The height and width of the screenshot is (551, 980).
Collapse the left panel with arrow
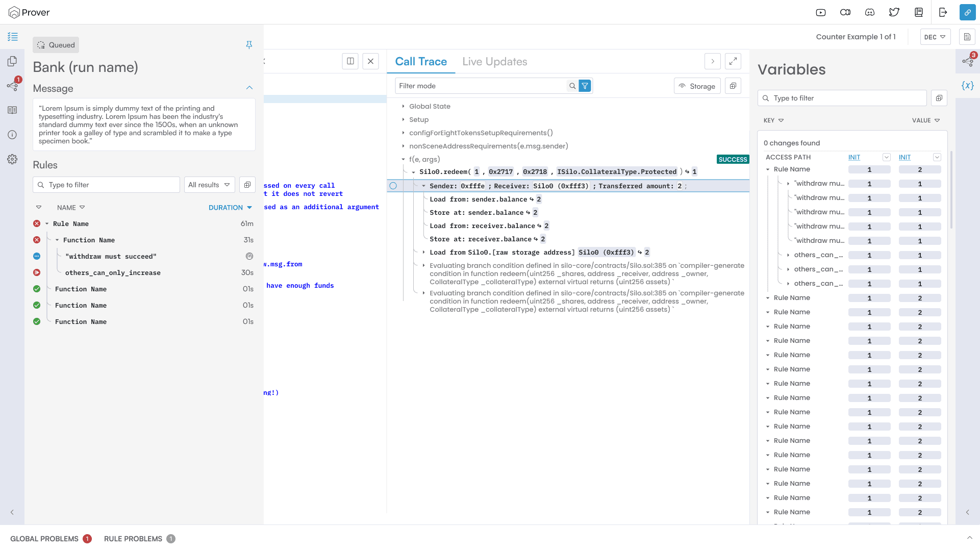[x=12, y=512]
